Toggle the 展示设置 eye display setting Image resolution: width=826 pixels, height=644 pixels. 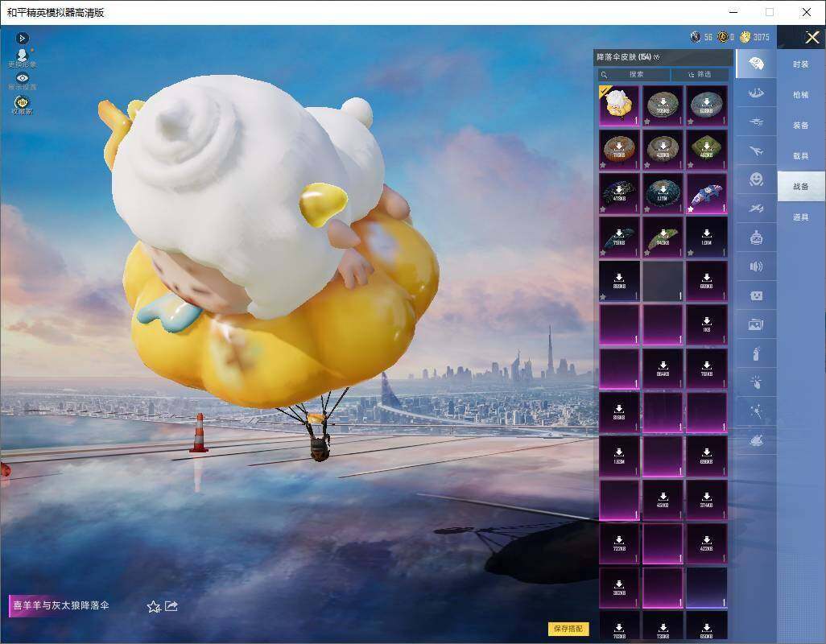pyautogui.click(x=22, y=81)
